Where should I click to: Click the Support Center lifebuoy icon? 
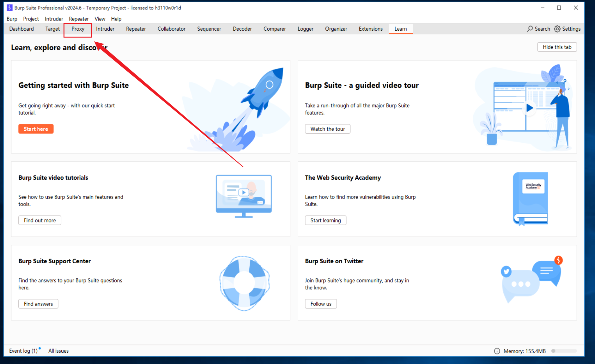click(245, 283)
